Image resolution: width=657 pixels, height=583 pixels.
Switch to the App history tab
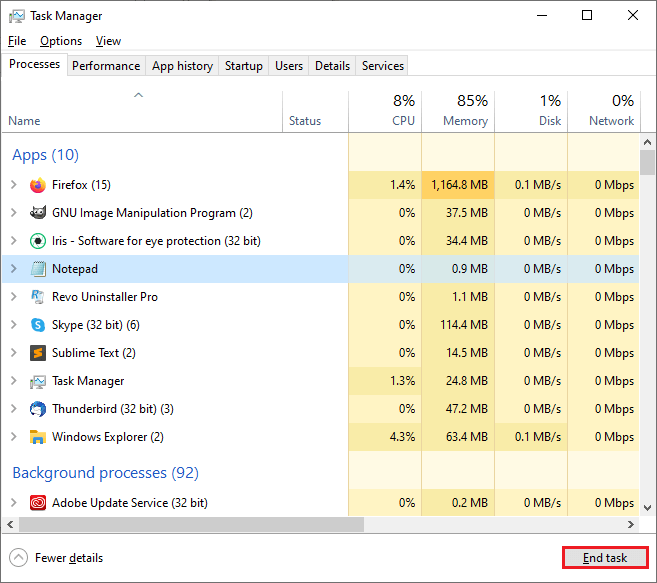182,66
